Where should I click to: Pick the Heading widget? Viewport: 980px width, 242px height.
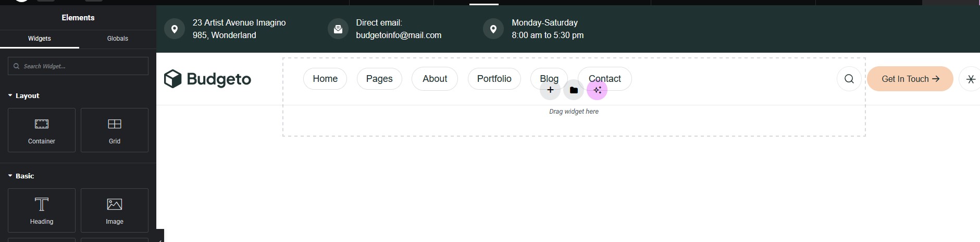[x=42, y=210]
